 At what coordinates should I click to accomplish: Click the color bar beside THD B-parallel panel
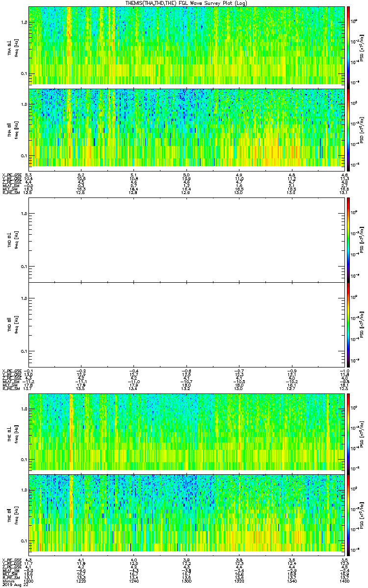(x=348, y=324)
